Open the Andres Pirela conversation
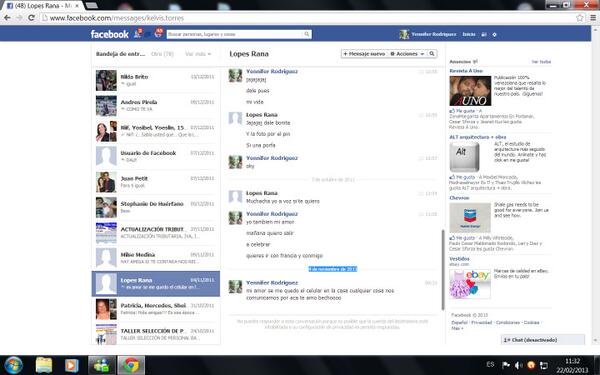The width and height of the screenshot is (600, 375). coord(156,106)
